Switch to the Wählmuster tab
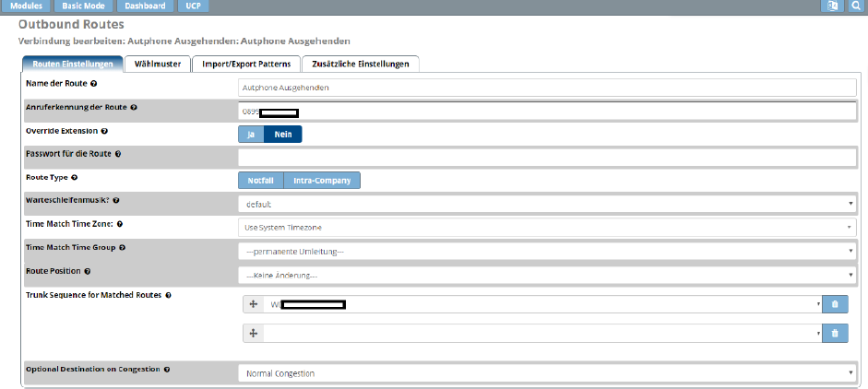This screenshot has height=389, width=868. point(158,64)
